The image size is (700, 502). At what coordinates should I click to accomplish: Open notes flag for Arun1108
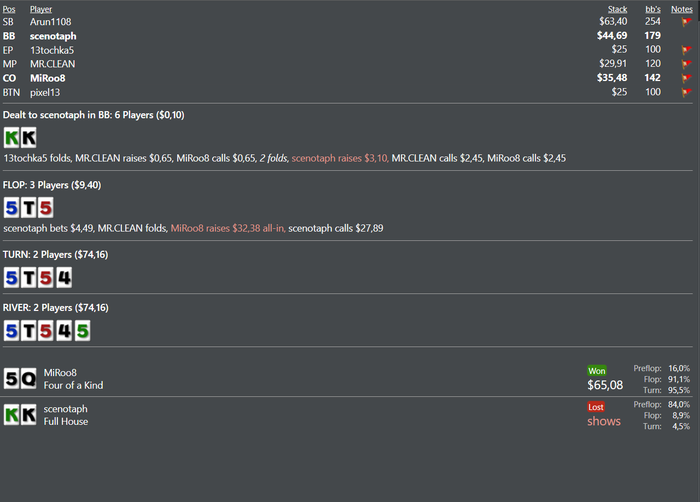pos(686,21)
